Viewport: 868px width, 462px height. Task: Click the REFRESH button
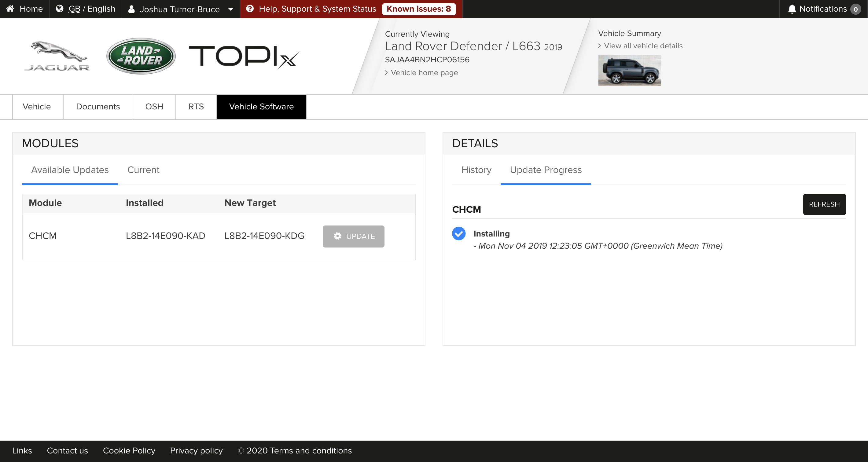pyautogui.click(x=824, y=204)
